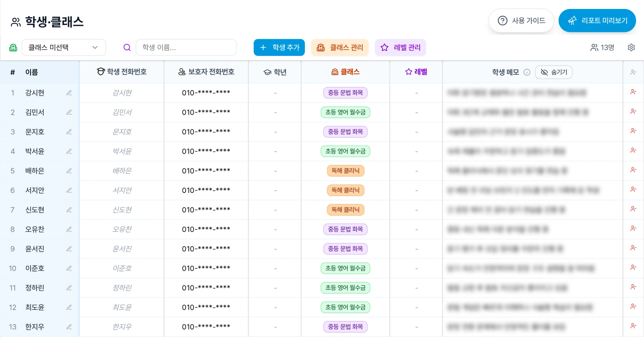The image size is (644, 340).
Task: Click the settings gear icon next to 13명
Action: (x=631, y=48)
